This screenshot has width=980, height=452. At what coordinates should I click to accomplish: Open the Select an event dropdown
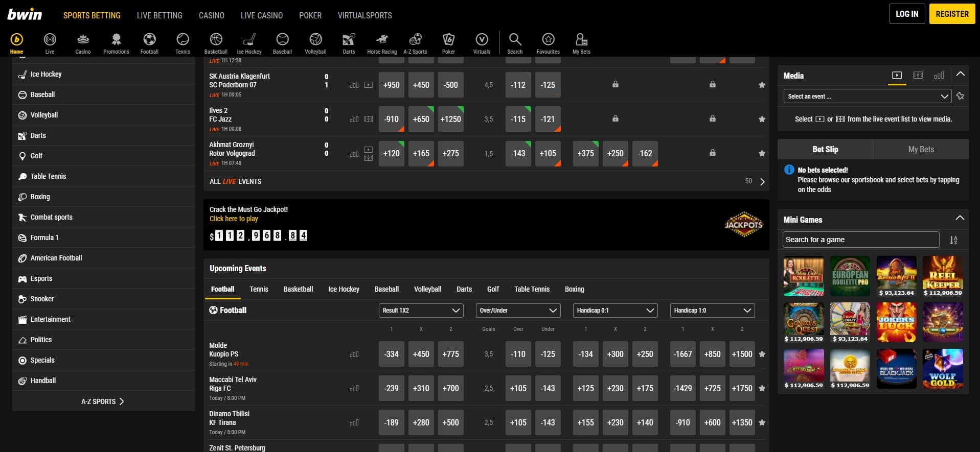(x=868, y=96)
